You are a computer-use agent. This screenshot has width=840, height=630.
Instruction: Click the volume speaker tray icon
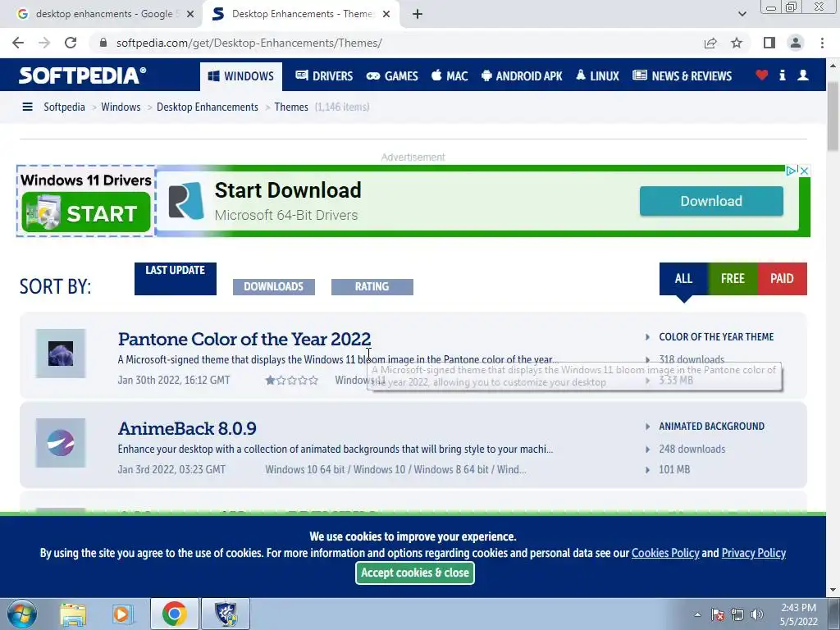click(x=756, y=614)
